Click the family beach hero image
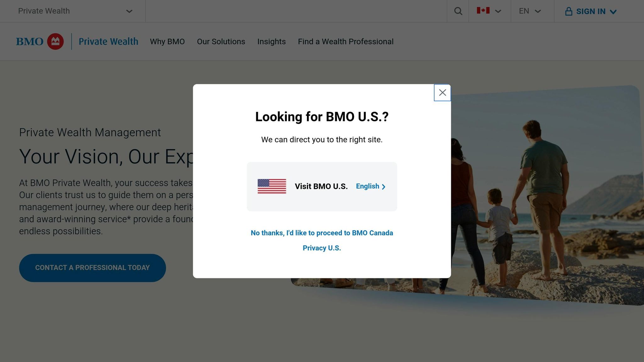Viewport: 644px width, 362px height. pos(547,195)
